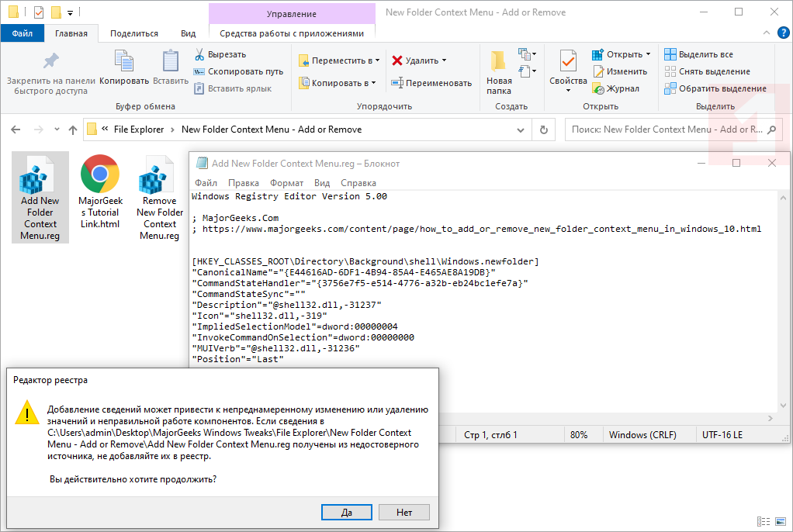This screenshot has width=793, height=532.
Task: Maximize the Notepad window
Action: click(x=736, y=163)
